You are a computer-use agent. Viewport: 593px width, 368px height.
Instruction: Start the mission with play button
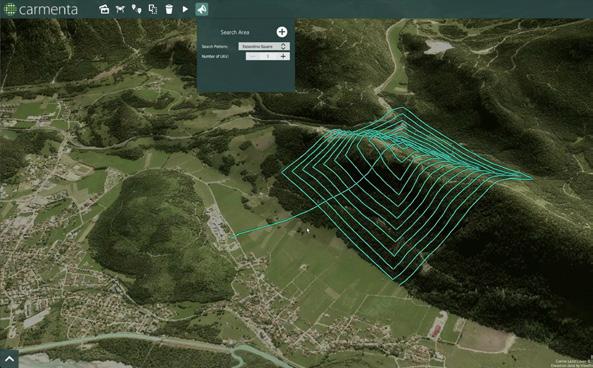(x=185, y=9)
